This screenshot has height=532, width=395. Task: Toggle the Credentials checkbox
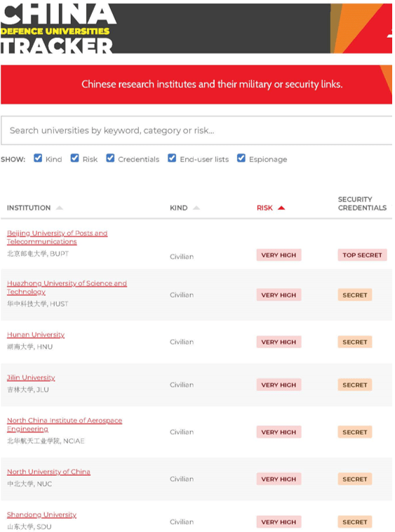[x=110, y=158]
